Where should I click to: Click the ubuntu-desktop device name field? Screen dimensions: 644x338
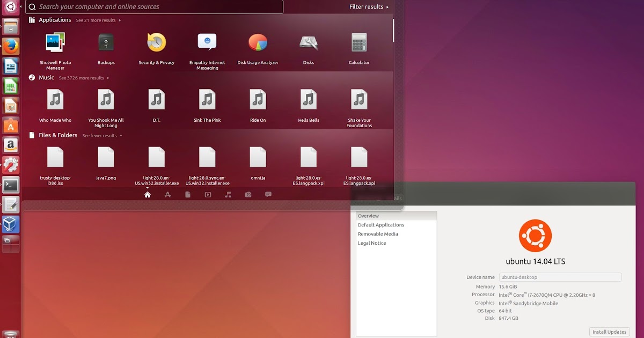(560, 277)
